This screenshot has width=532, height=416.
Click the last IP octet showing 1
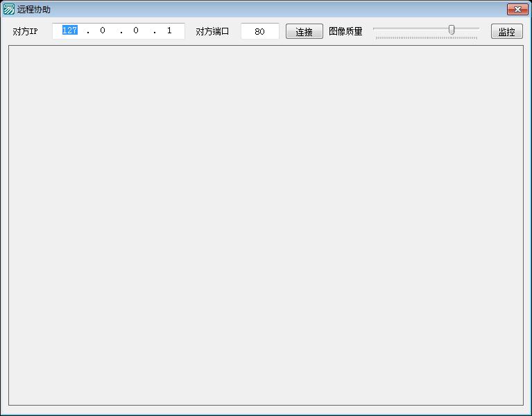(169, 31)
